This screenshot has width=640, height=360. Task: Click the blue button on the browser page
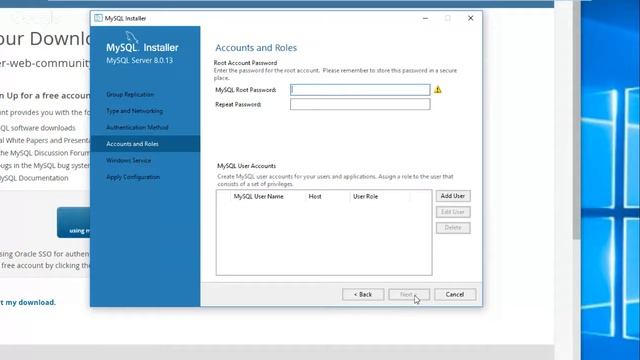(x=73, y=222)
